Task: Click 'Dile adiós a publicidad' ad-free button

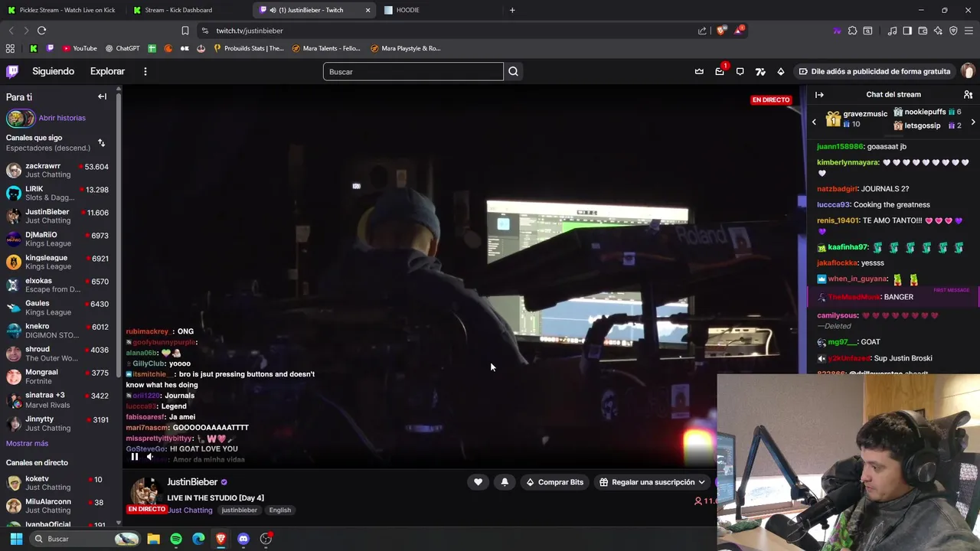Action: pyautogui.click(x=874, y=71)
